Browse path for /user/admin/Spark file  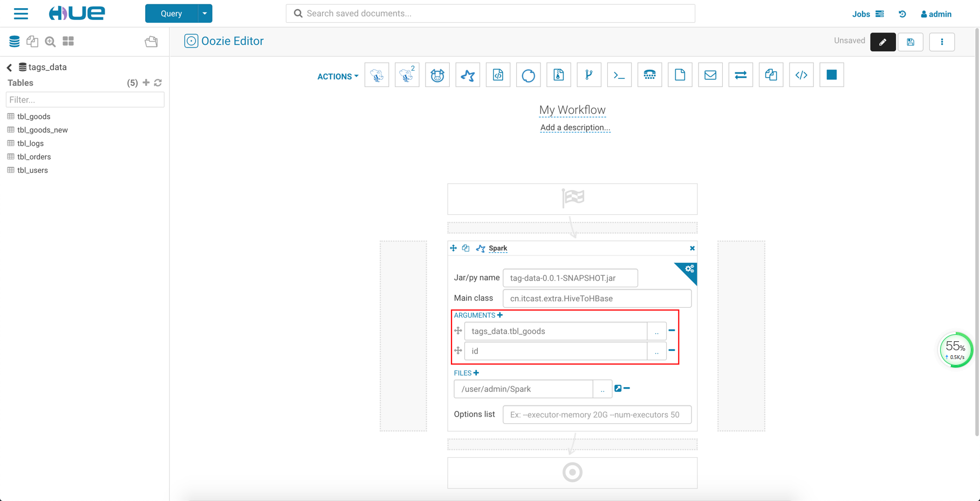tap(602, 389)
